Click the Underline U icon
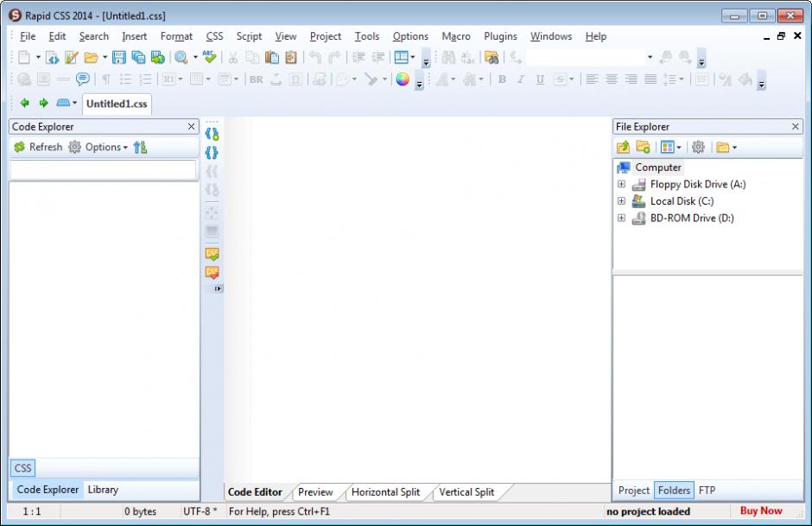The width and height of the screenshot is (812, 526). (540, 79)
